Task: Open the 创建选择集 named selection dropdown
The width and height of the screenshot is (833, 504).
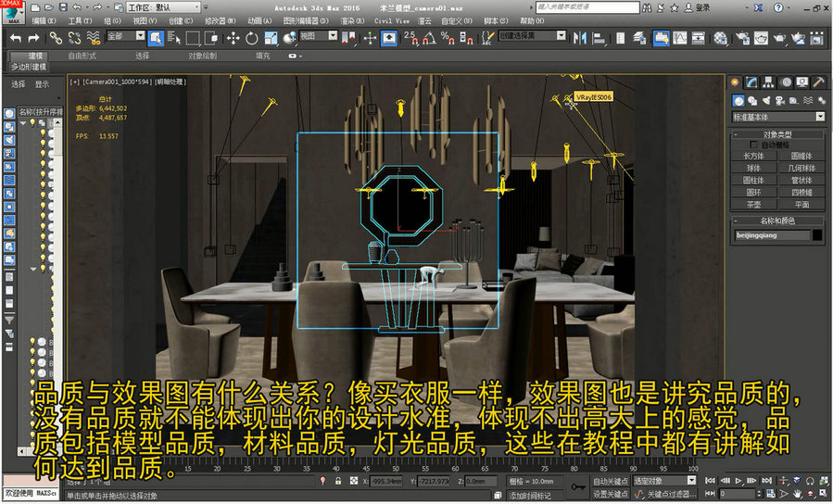Action: coord(532,35)
